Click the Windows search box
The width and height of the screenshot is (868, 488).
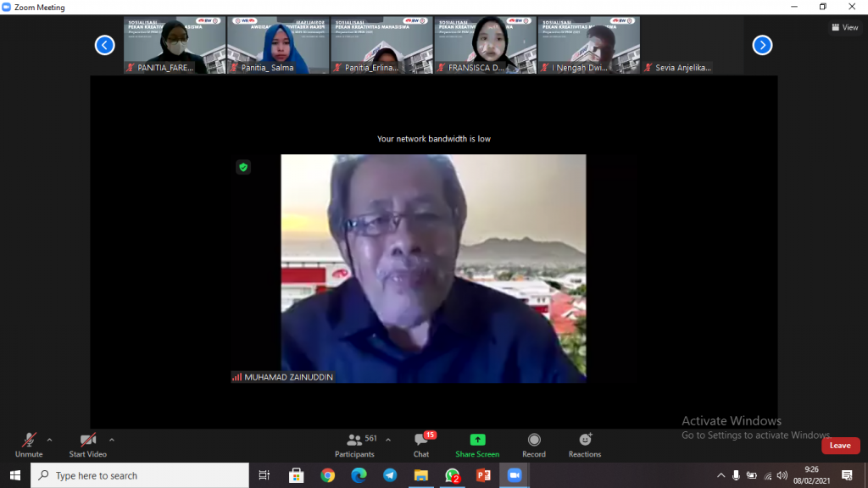tap(140, 475)
